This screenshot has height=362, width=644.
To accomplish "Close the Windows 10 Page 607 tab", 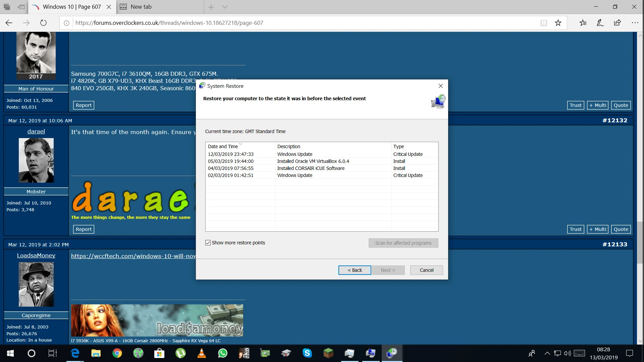I will (109, 7).
